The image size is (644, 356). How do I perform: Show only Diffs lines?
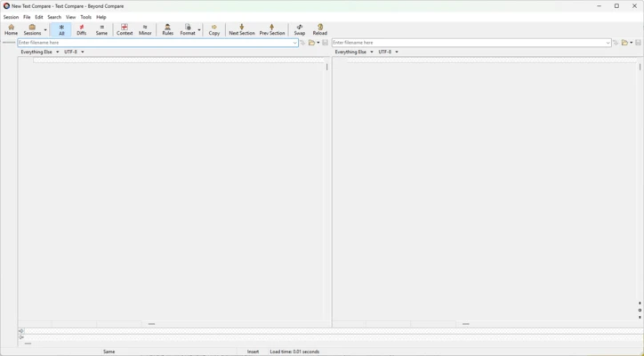click(81, 29)
